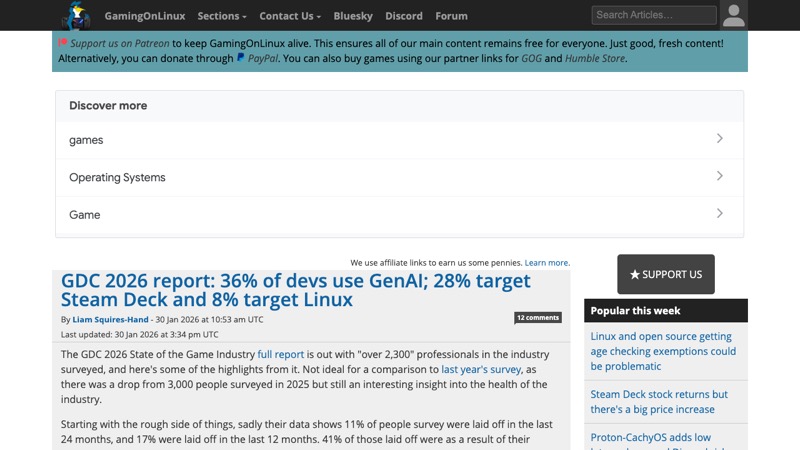Expand the Contact Us dropdown menu

click(290, 16)
